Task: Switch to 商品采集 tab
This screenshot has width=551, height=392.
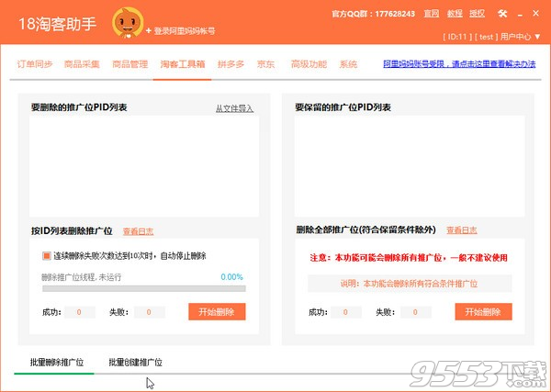Action: (82, 64)
